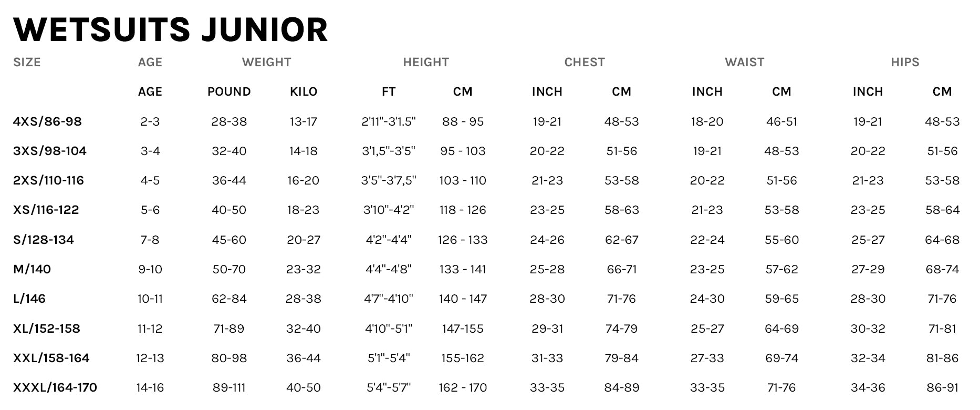This screenshot has height=410, width=980.
Task: Click the HIPS column group header
Action: [x=905, y=62]
